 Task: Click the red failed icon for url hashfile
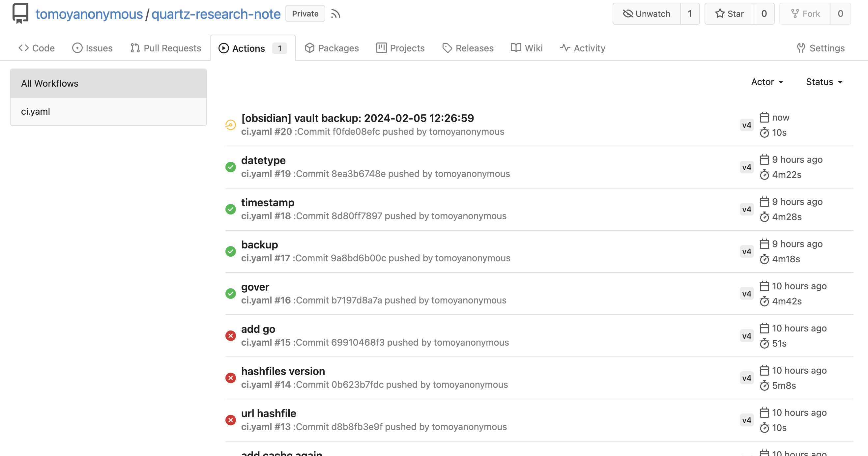click(230, 420)
